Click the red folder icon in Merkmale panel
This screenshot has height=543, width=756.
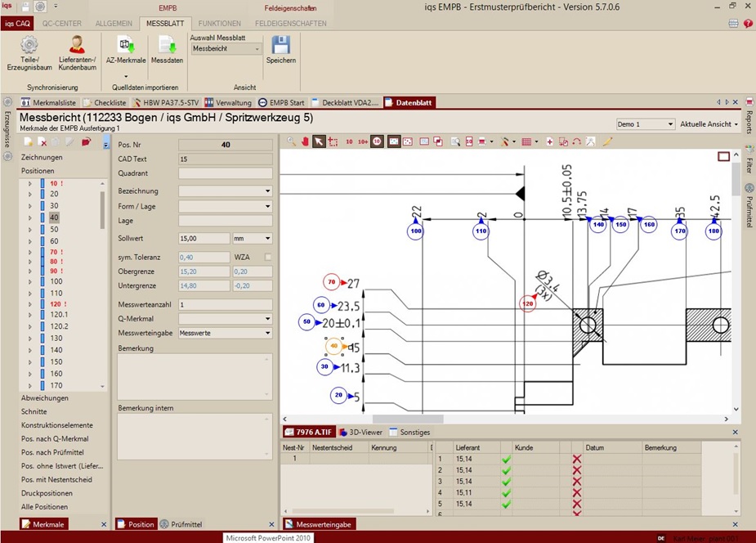86,141
